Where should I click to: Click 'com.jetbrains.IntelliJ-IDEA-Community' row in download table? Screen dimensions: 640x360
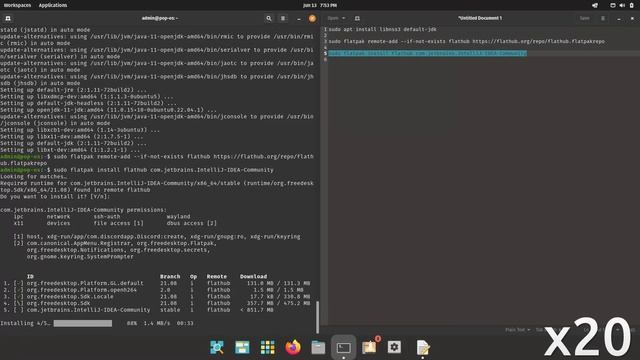138,310
